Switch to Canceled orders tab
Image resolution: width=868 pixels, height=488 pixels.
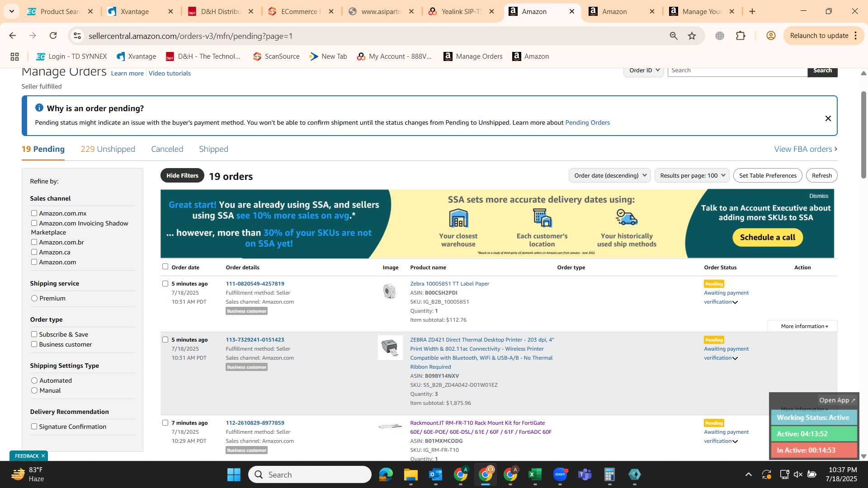coord(167,149)
